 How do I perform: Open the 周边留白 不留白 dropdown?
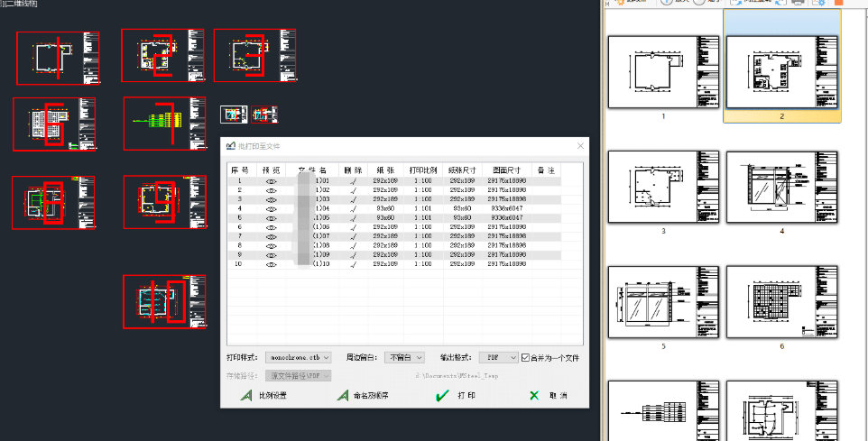[x=404, y=357]
